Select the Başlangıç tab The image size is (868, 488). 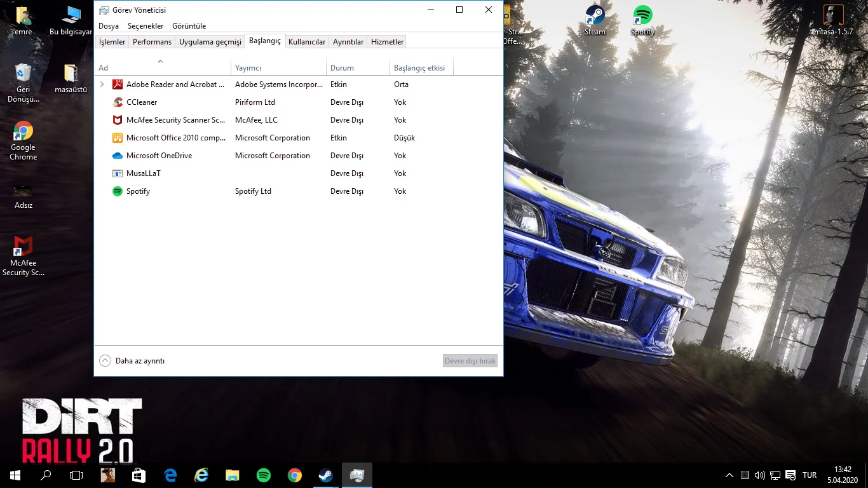click(x=265, y=41)
